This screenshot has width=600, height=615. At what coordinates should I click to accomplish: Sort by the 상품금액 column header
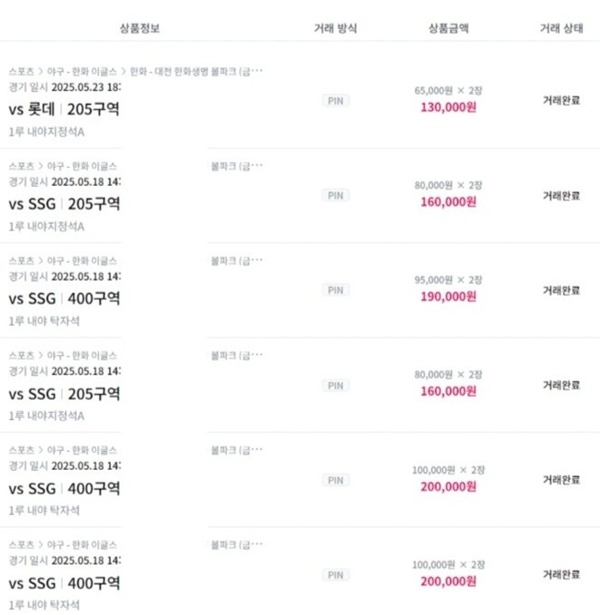(x=448, y=28)
